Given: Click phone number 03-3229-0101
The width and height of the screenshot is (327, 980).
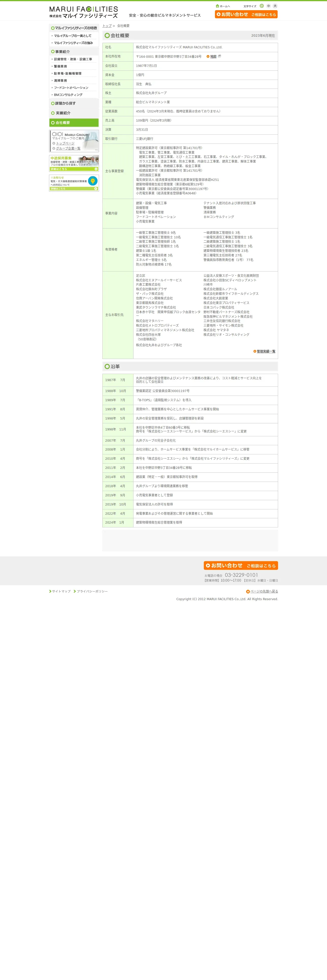Looking at the screenshot, I should pos(241,575).
